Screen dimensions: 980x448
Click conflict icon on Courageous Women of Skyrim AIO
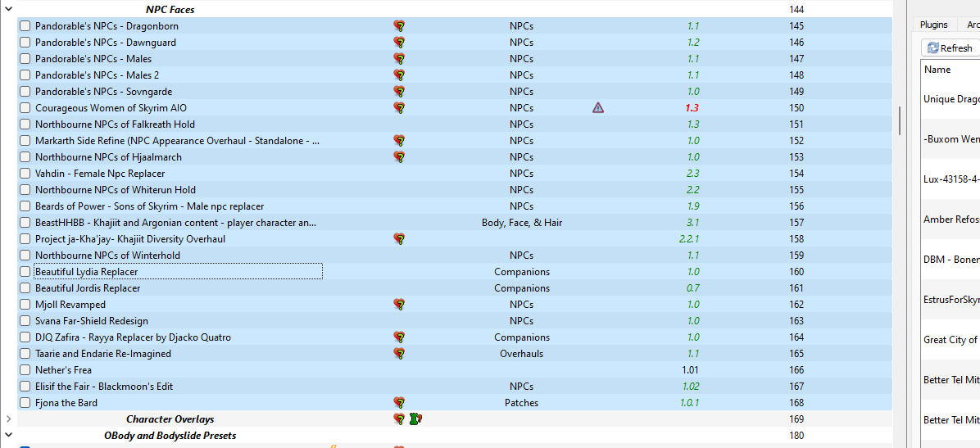pyautogui.click(x=399, y=107)
